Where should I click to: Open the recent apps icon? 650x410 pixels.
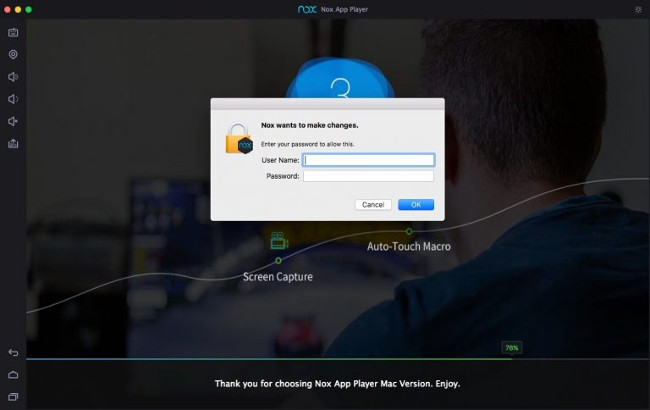[13, 397]
